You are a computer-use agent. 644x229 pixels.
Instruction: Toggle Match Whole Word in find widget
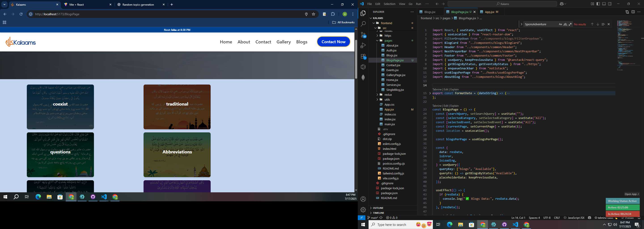(565, 24)
